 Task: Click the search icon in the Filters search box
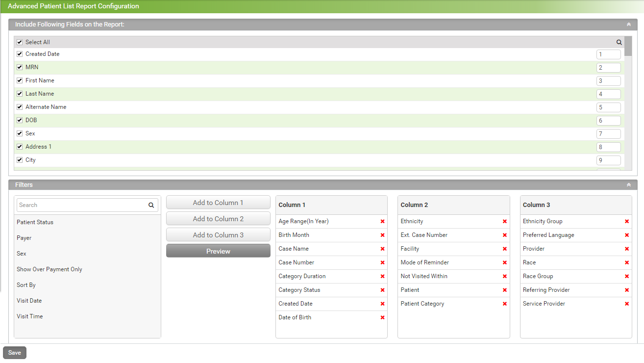point(151,205)
